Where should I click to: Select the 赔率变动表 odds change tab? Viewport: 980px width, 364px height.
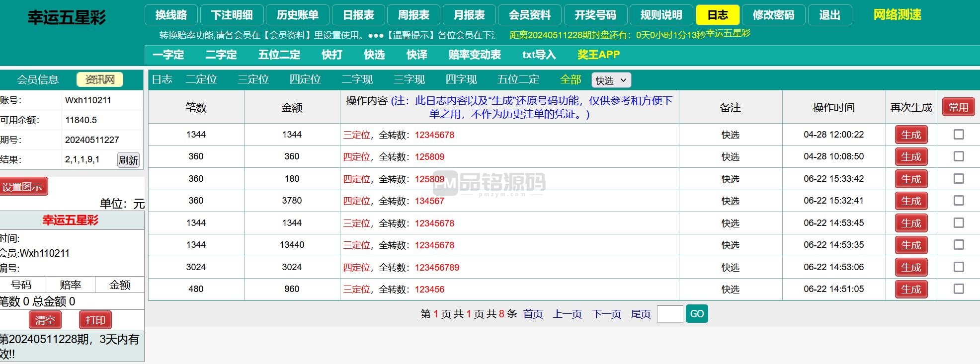point(474,55)
